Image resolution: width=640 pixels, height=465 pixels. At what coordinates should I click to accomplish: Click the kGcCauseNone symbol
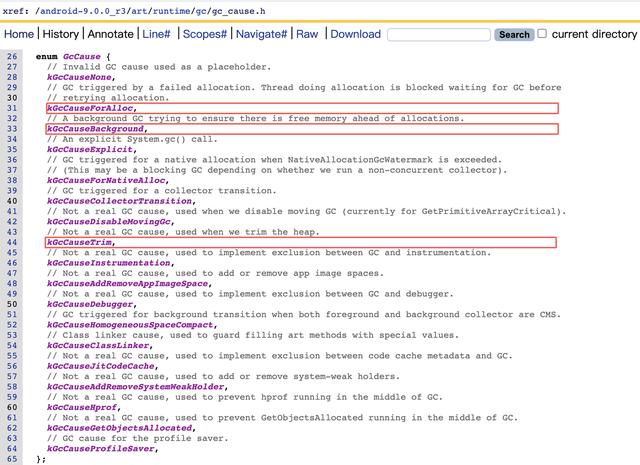coord(79,77)
